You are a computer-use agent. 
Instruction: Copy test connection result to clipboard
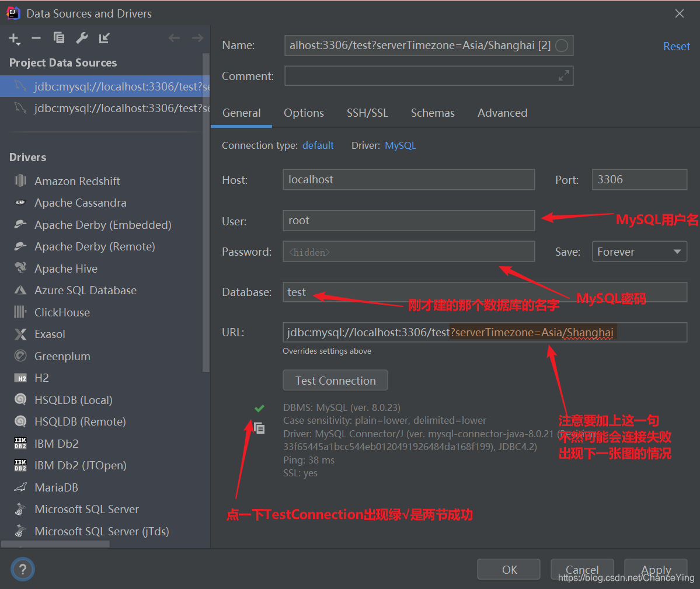click(x=259, y=428)
